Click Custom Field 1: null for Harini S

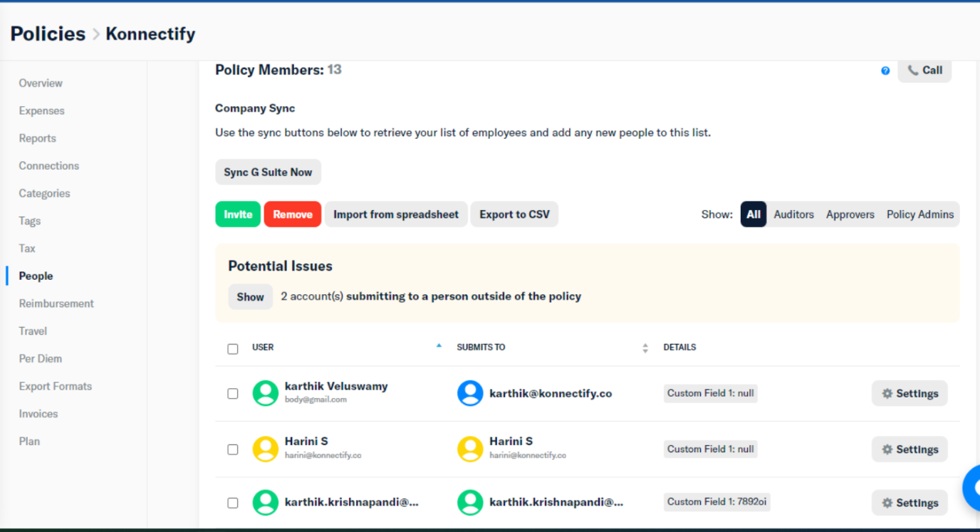pyautogui.click(x=711, y=449)
